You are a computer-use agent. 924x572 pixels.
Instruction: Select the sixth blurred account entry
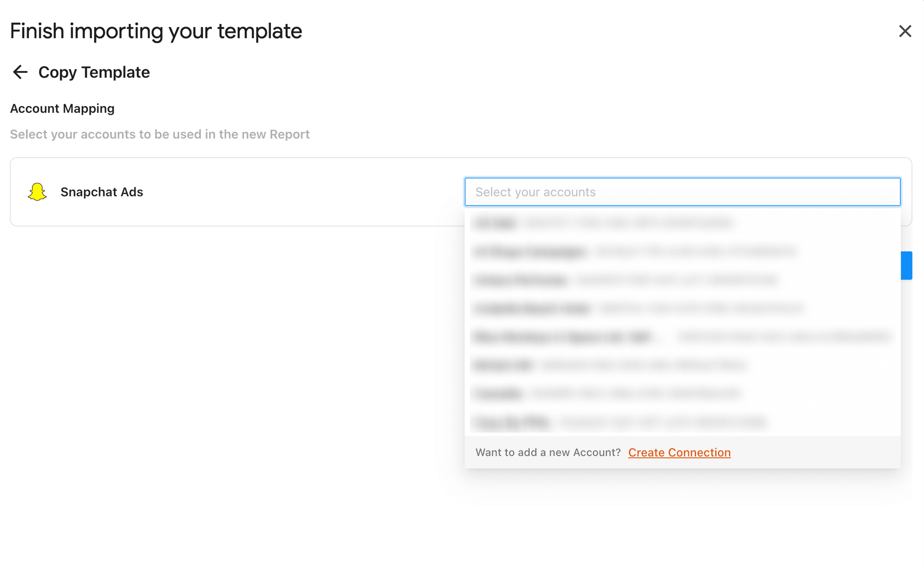682,365
